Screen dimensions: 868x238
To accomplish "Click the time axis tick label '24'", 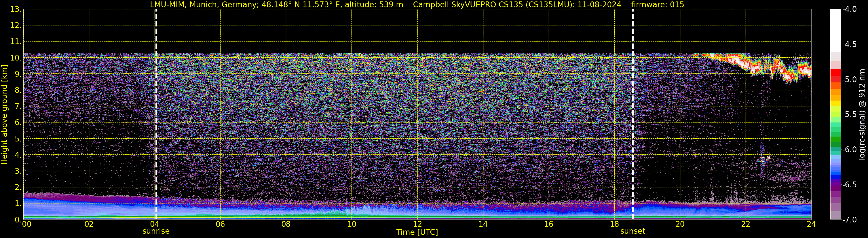I will [811, 224].
